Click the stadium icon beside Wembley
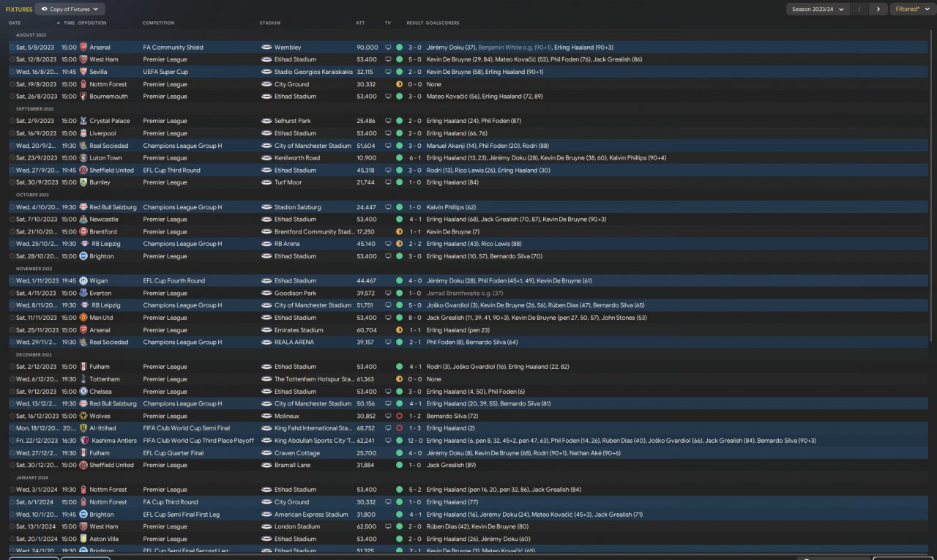937x560 pixels. [266, 48]
